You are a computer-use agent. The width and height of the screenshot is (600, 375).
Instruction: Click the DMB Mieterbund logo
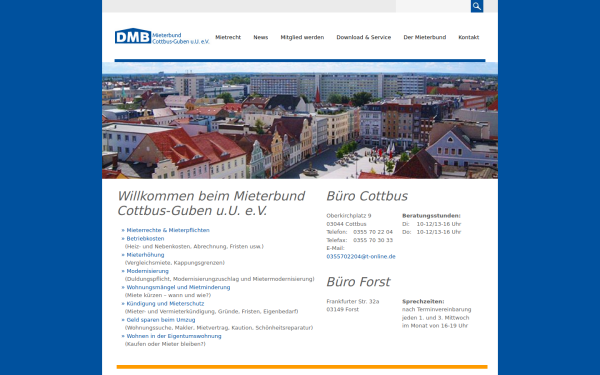(x=162, y=36)
